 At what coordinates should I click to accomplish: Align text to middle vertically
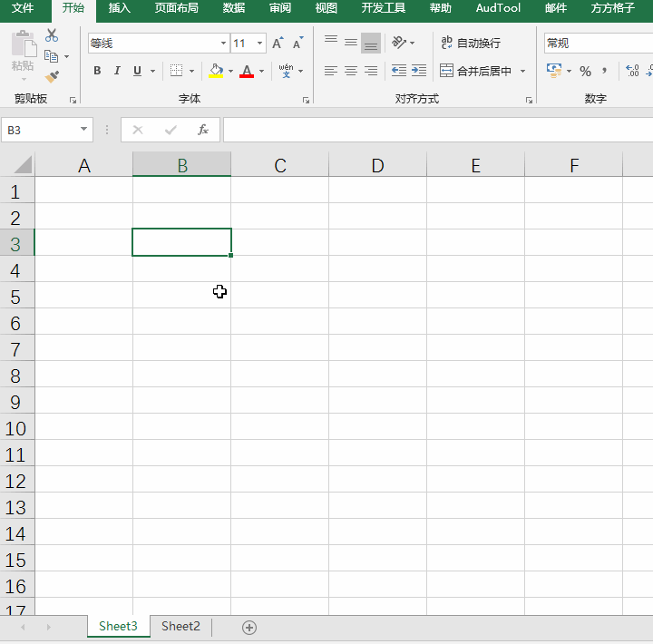click(351, 43)
